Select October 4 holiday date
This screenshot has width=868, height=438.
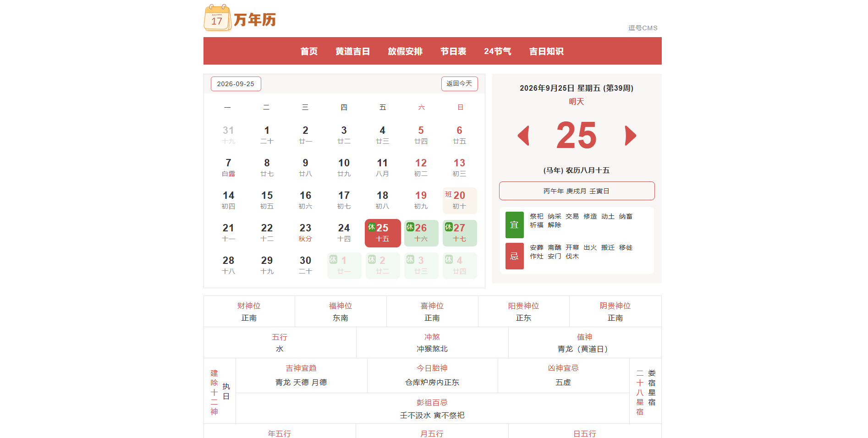pos(460,265)
